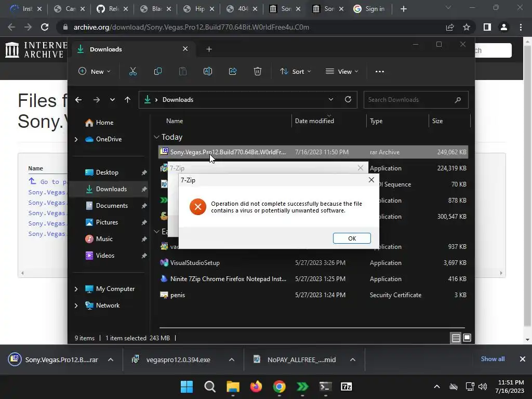The height and width of the screenshot is (399, 532).
Task: Click the Search Downloads field
Action: 416,100
